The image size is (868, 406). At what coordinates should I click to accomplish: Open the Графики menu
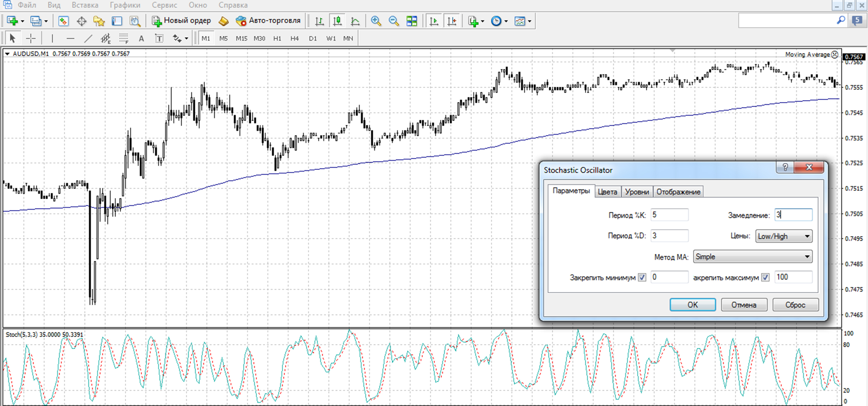click(x=125, y=5)
